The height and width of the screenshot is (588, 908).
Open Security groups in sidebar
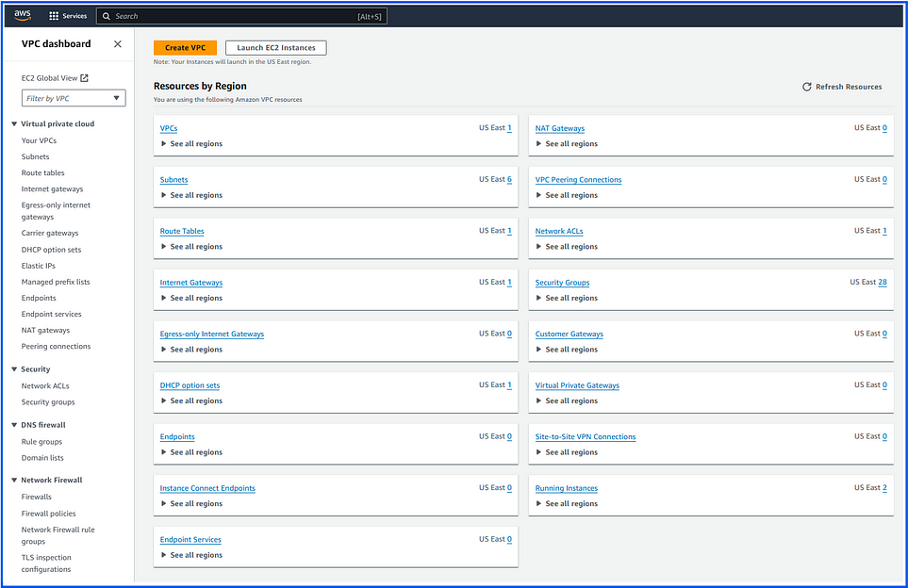48,402
